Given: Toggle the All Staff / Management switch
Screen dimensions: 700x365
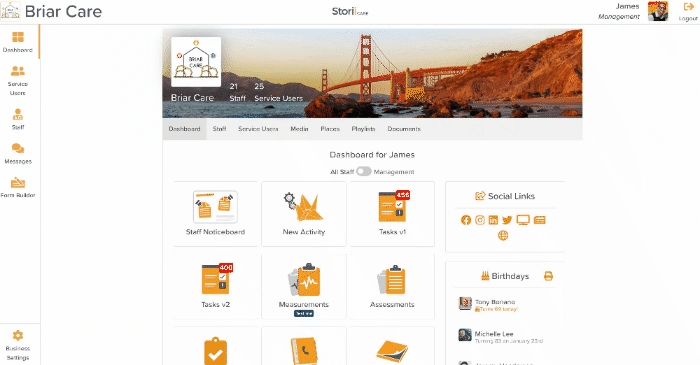Looking at the screenshot, I should point(363,171).
